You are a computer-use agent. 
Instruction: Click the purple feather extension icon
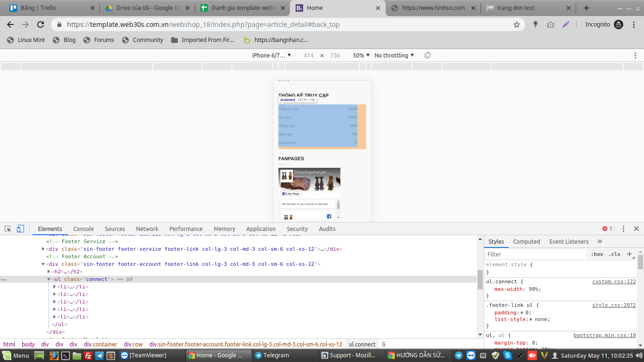coord(566,25)
